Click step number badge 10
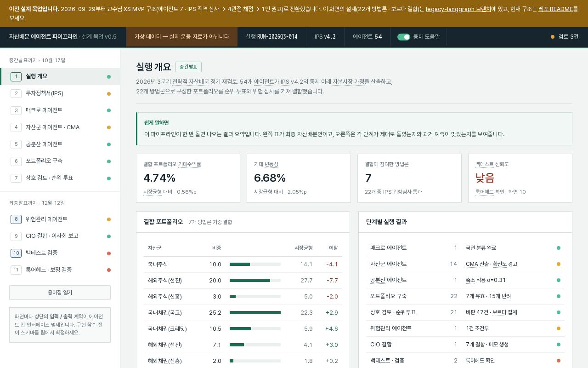588x368 pixels. [16, 253]
